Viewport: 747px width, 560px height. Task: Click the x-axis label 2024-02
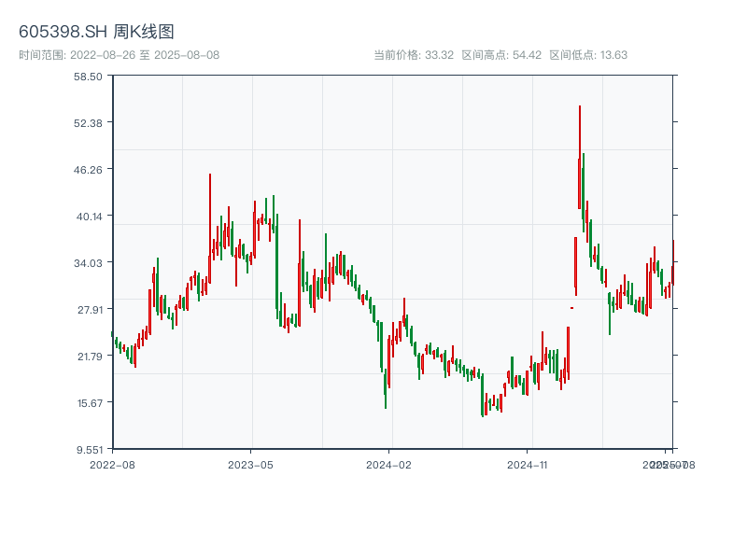tap(388, 465)
